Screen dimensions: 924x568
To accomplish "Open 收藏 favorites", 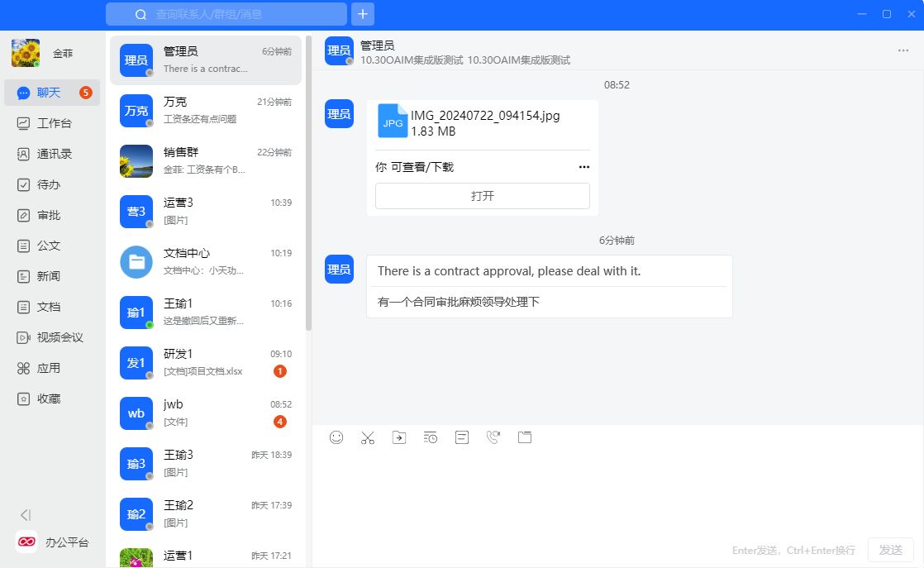I will [48, 399].
